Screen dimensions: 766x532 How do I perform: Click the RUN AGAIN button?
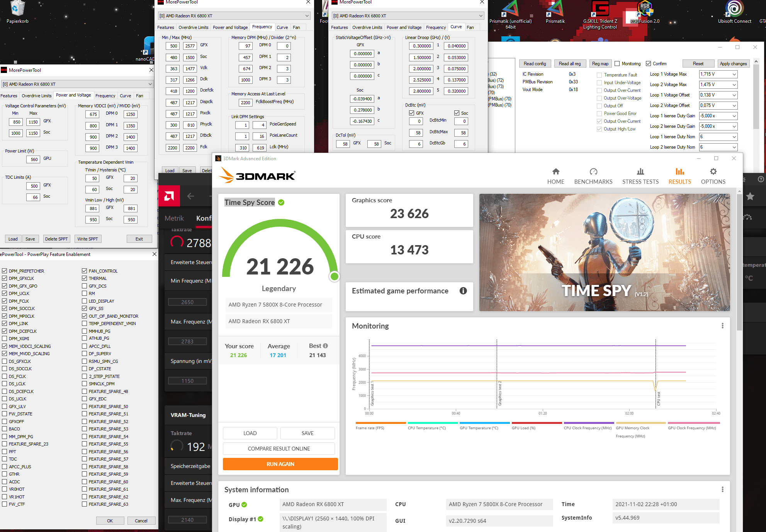click(x=280, y=464)
